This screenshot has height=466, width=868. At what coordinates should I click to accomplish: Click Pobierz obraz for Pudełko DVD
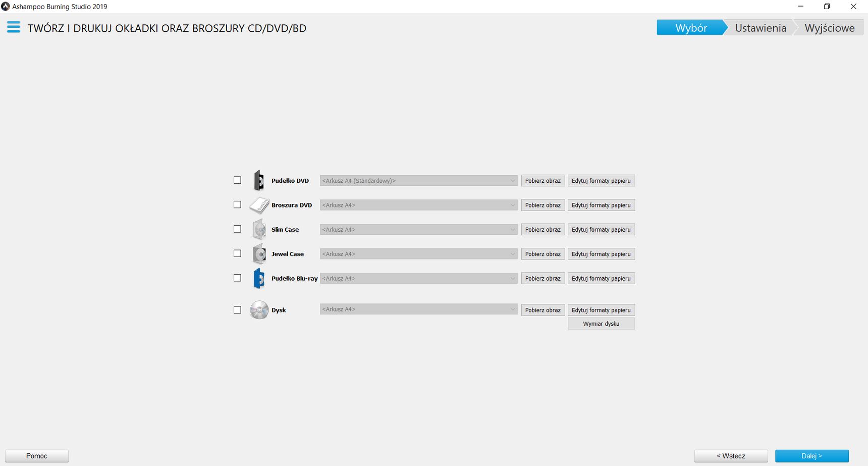(543, 181)
